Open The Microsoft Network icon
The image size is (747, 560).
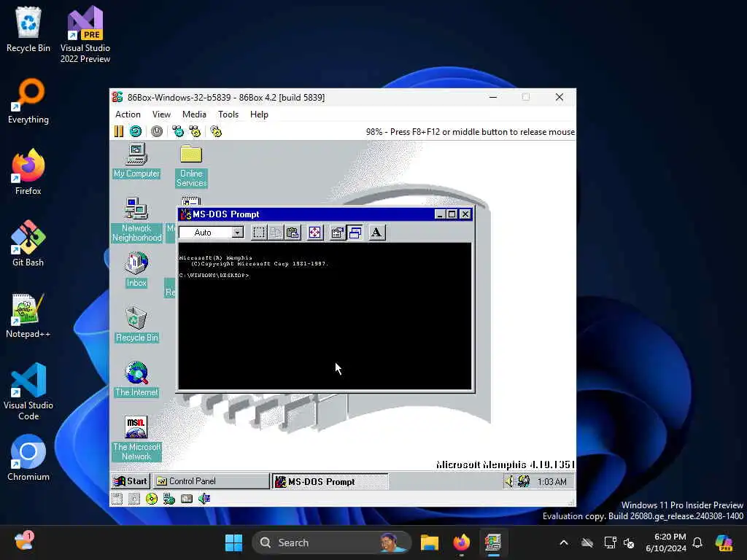[x=136, y=438]
